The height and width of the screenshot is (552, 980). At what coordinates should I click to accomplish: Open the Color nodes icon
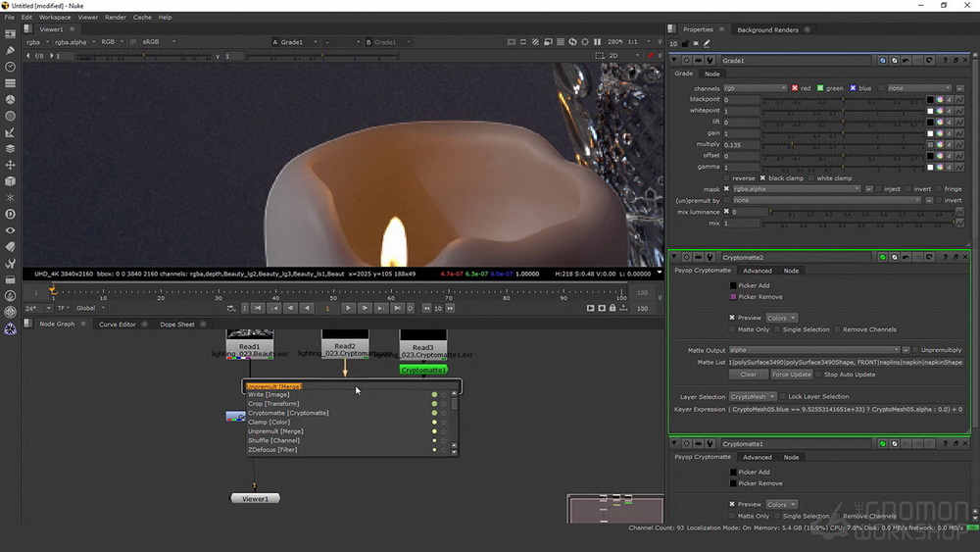tap(10, 99)
